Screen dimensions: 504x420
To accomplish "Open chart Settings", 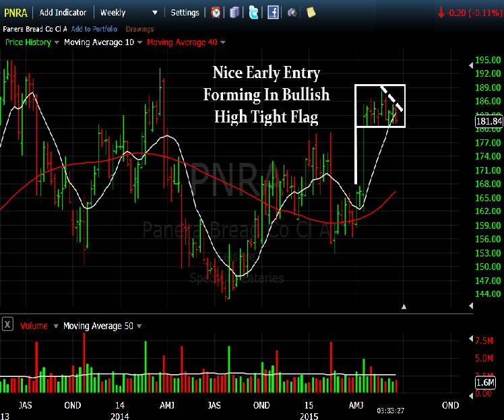I will (185, 13).
